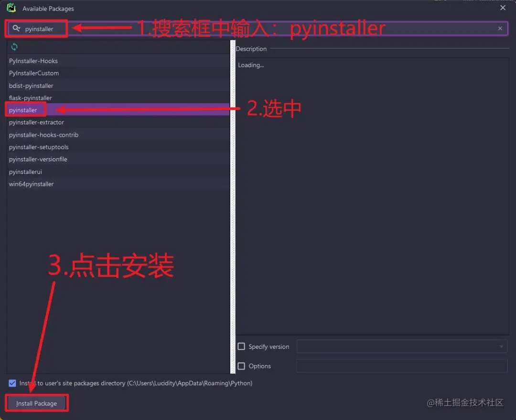This screenshot has width=516, height=420.
Task: Click the Install Package button
Action: pos(36,403)
